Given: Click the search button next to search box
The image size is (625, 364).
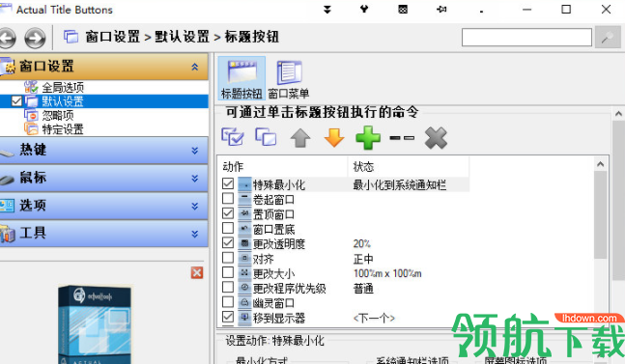Looking at the screenshot, I should 608,38.
